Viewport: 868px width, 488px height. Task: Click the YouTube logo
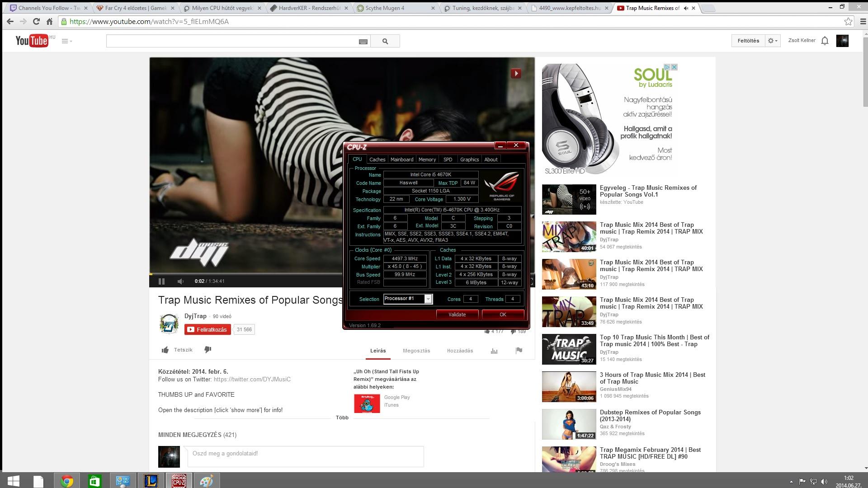(32, 41)
